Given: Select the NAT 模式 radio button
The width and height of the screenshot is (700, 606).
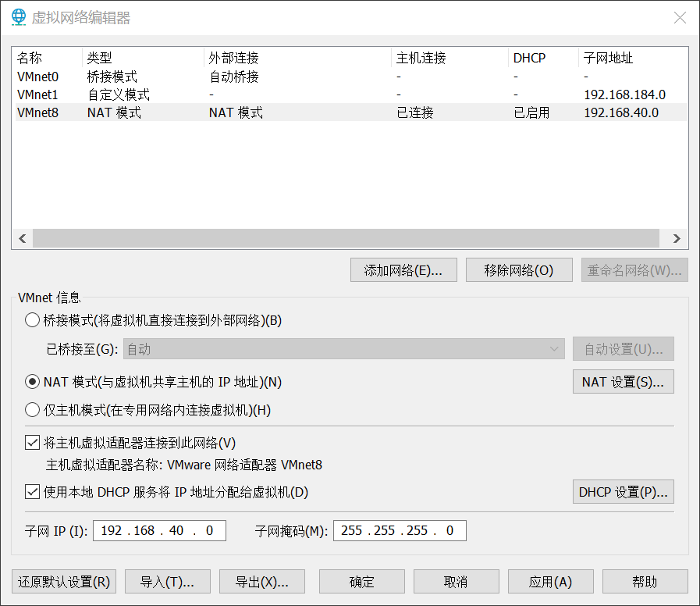Looking at the screenshot, I should [32, 382].
